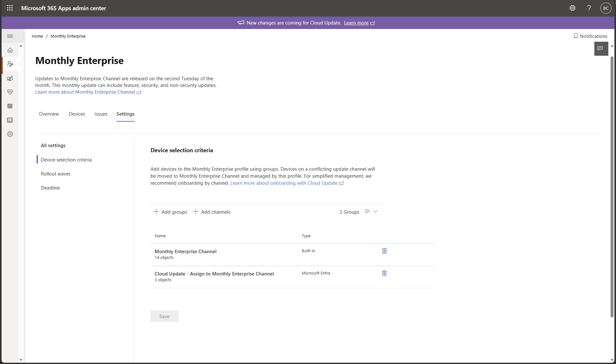Switch to the Devices tab
This screenshot has width=616, height=364.
(x=77, y=114)
